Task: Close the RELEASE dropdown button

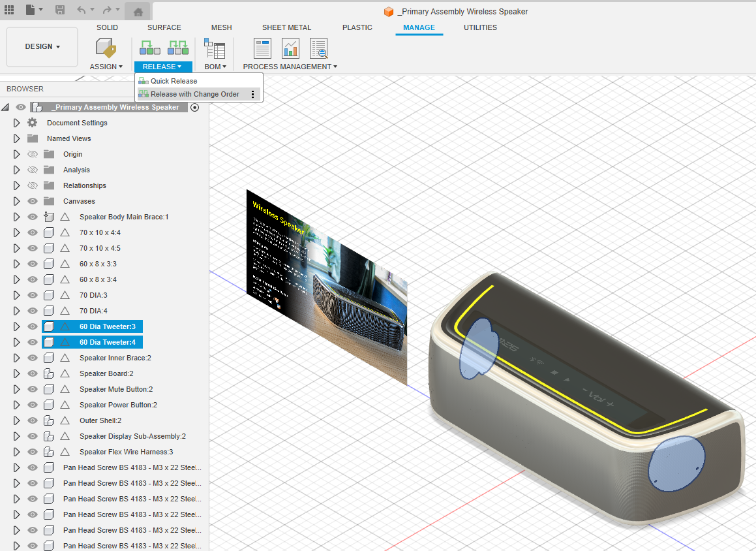Action: tap(163, 67)
